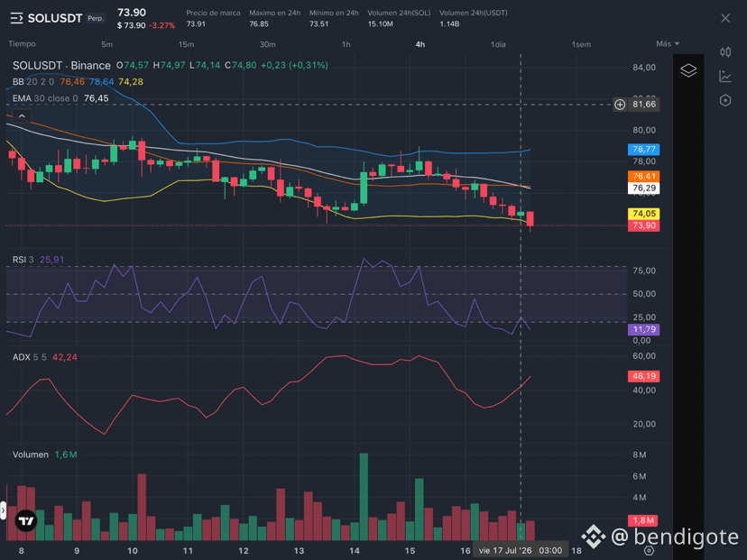Click date 10 on the time axis
The height and width of the screenshot is (560, 747).
tap(133, 551)
